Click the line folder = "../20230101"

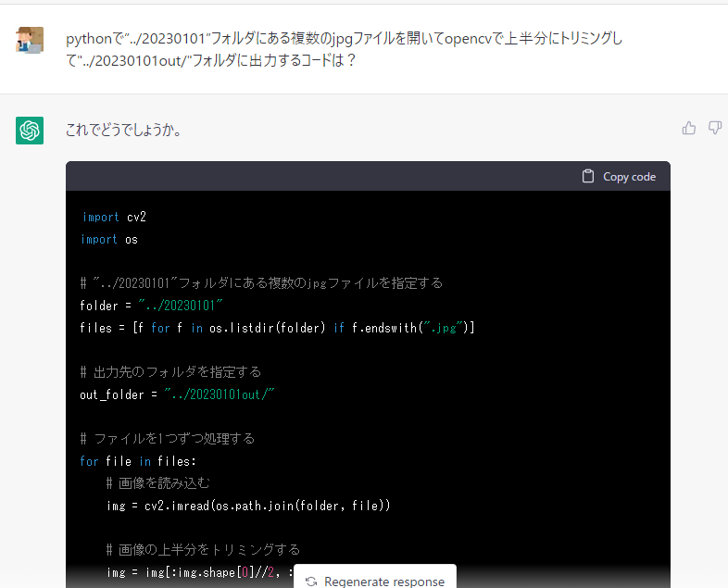(151, 306)
